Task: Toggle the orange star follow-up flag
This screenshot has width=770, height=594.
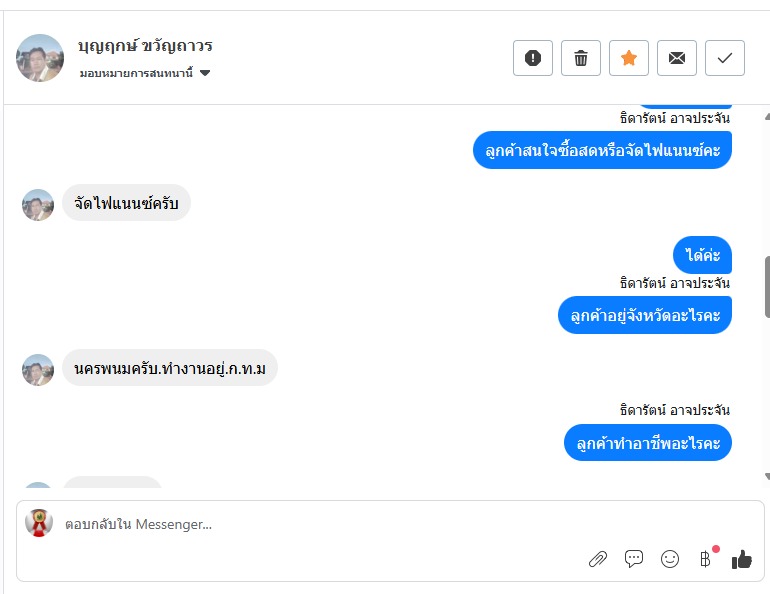Action: (629, 58)
